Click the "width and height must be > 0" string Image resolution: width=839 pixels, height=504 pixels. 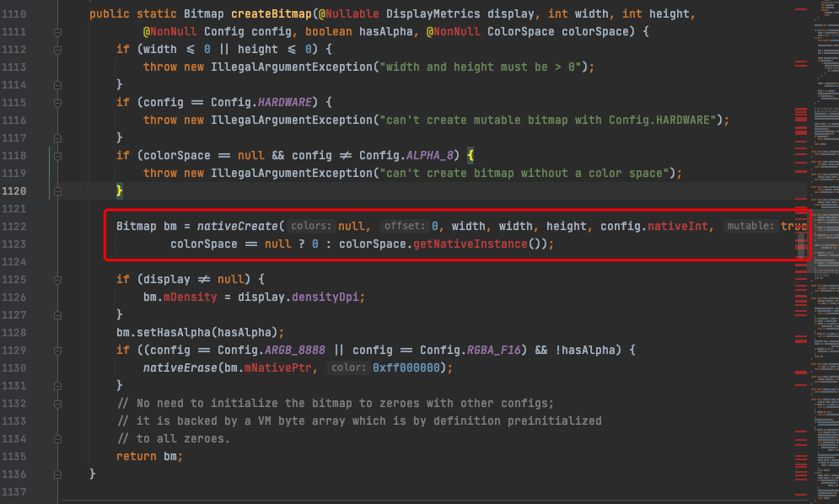point(481,67)
